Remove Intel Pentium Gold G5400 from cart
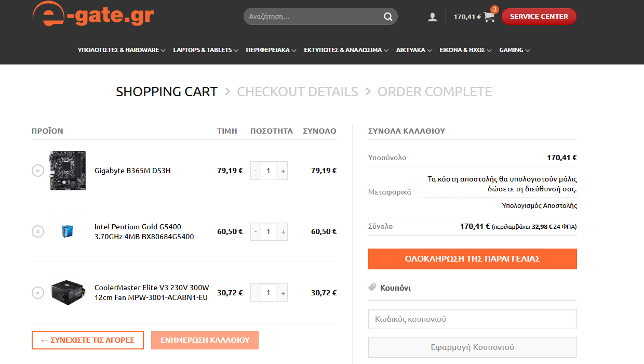Image resolution: width=644 pixels, height=364 pixels. (38, 231)
